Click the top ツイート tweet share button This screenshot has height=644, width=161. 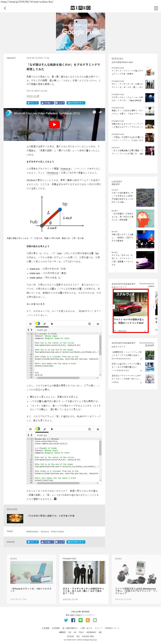click(x=32, y=103)
